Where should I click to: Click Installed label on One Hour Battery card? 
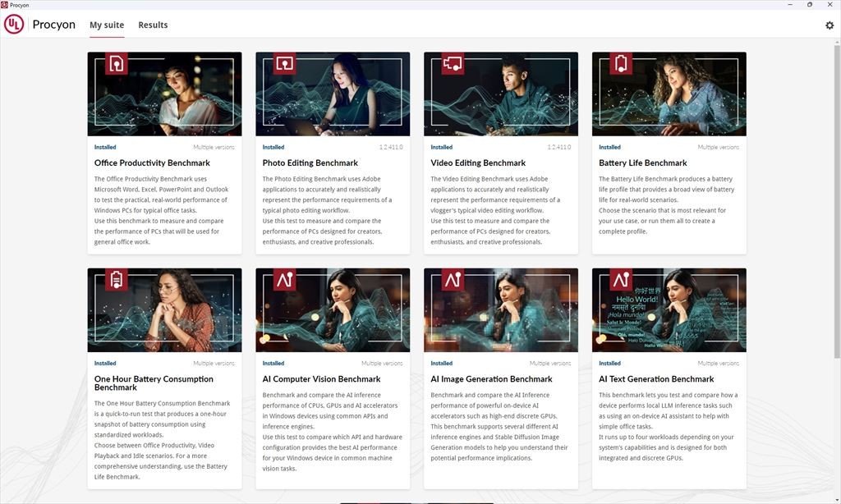tap(105, 363)
